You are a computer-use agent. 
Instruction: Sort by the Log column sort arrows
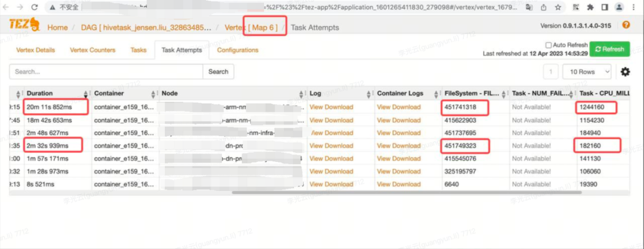(369, 94)
